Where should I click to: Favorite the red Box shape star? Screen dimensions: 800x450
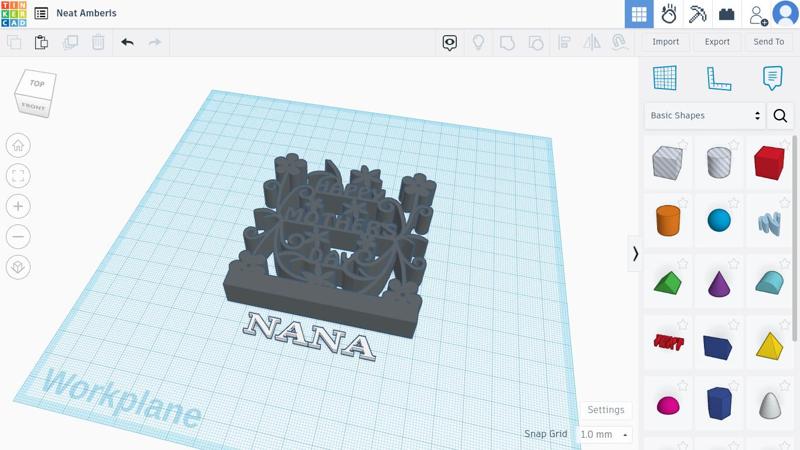pyautogui.click(x=785, y=144)
